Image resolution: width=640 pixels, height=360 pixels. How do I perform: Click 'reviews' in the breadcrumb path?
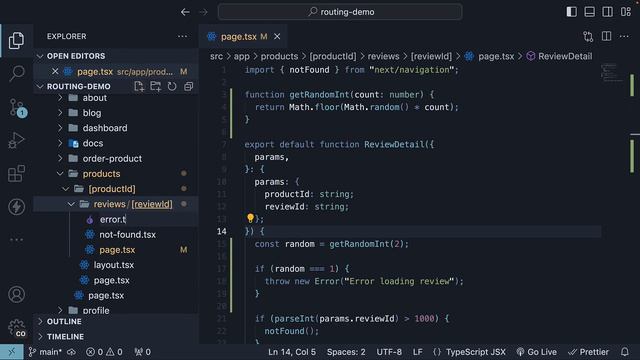pos(383,56)
